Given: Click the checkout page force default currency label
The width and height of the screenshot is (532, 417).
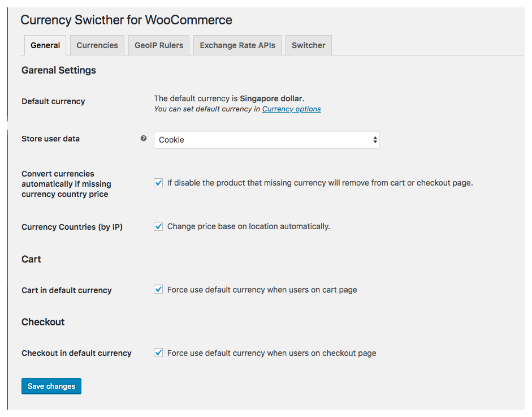Looking at the screenshot, I should (271, 353).
